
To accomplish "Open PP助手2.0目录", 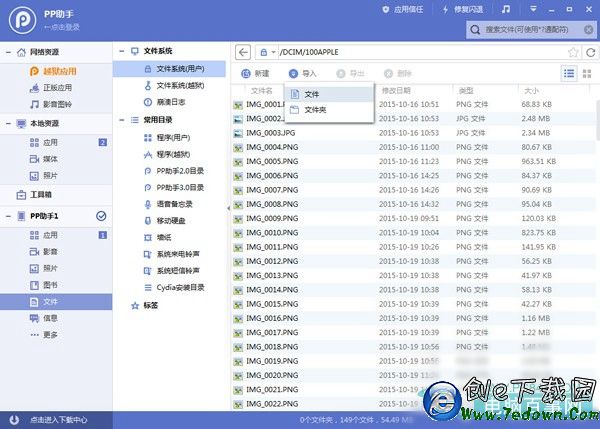I will point(174,171).
